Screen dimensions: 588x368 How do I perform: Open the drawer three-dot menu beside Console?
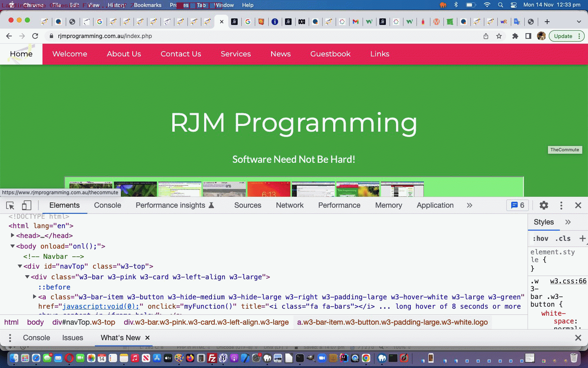point(10,338)
